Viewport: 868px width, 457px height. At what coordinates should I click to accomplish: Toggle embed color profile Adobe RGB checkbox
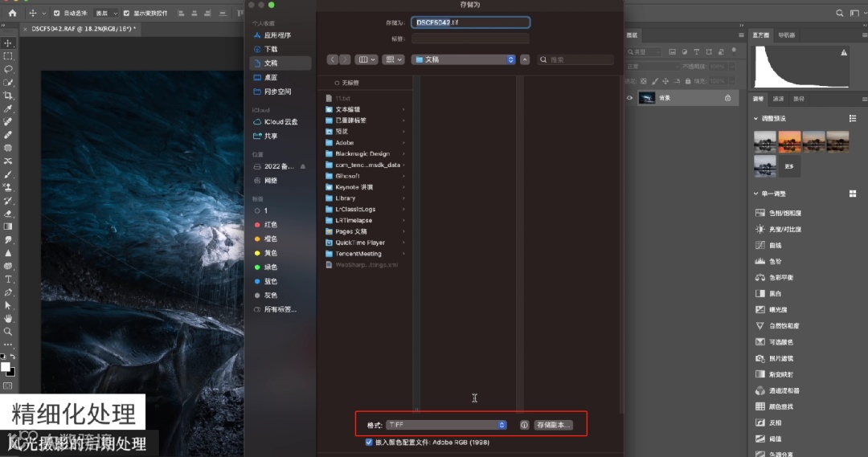(369, 442)
